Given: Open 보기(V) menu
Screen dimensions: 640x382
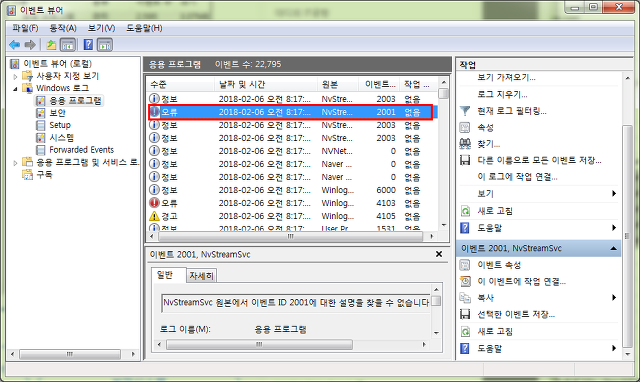Looking at the screenshot, I should click(x=101, y=28).
